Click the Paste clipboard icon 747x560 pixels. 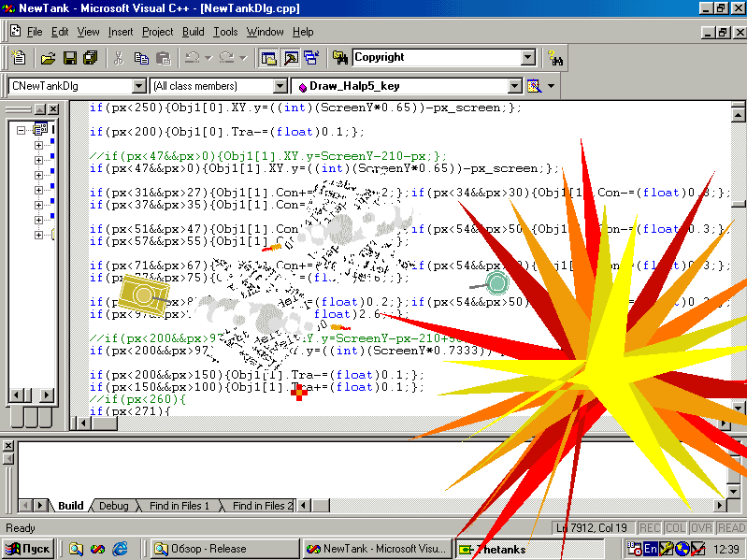pyautogui.click(x=163, y=58)
